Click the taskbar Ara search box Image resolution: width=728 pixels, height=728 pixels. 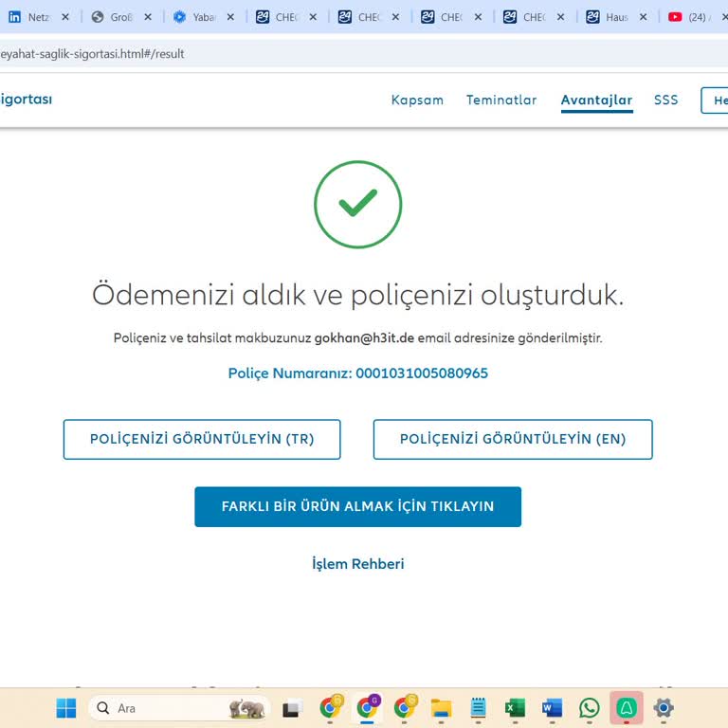179,708
